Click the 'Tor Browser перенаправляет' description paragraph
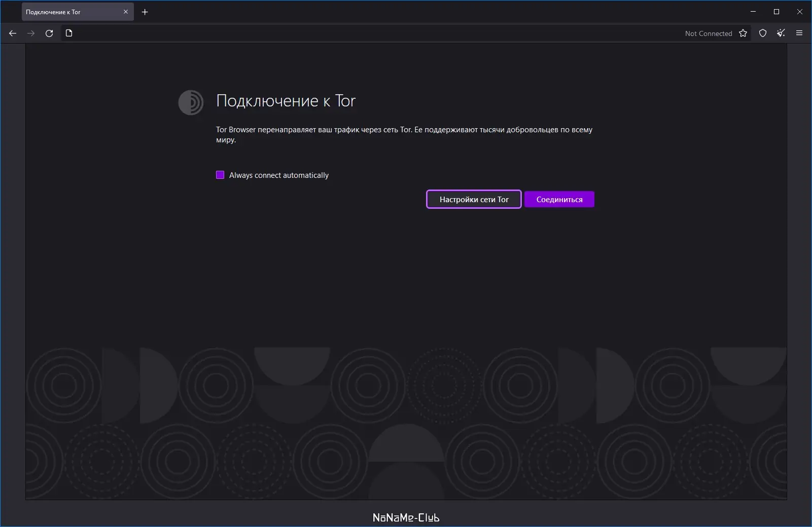Viewport: 812px width, 527px height. point(404,135)
